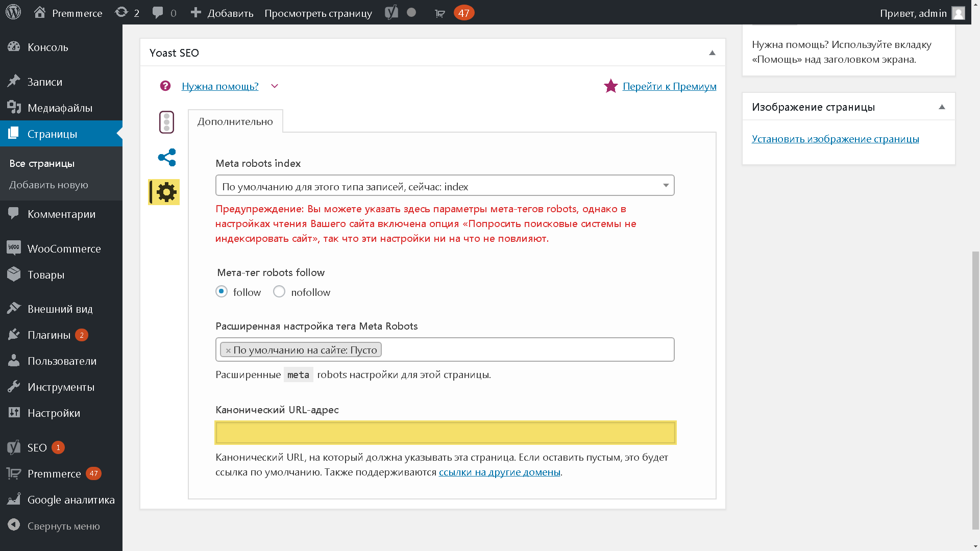This screenshot has width=980, height=551.
Task: Click the Premmerce home icon
Action: (40, 12)
